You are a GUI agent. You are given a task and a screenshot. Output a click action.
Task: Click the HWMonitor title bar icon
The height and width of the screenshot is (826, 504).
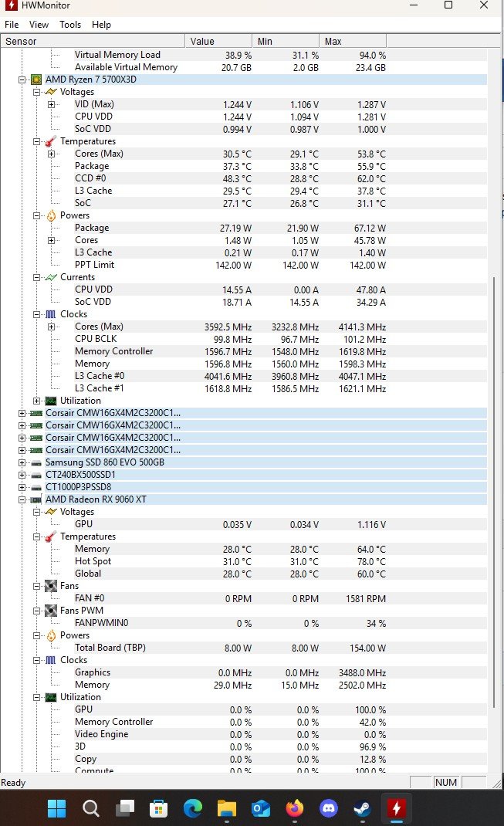click(11, 5)
